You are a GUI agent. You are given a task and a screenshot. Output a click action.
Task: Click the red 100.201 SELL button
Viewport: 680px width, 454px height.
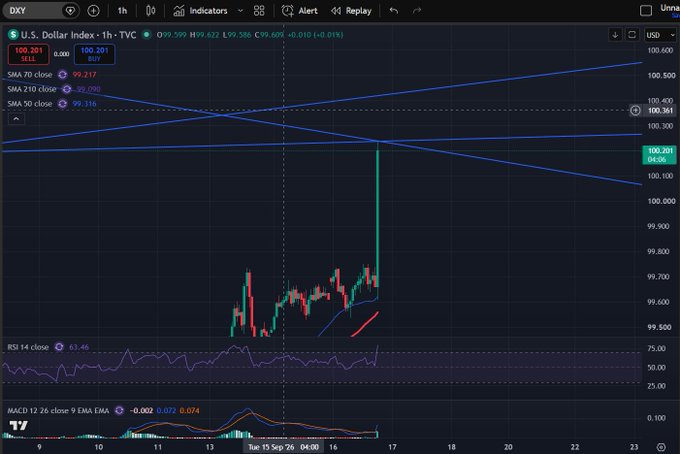point(28,54)
